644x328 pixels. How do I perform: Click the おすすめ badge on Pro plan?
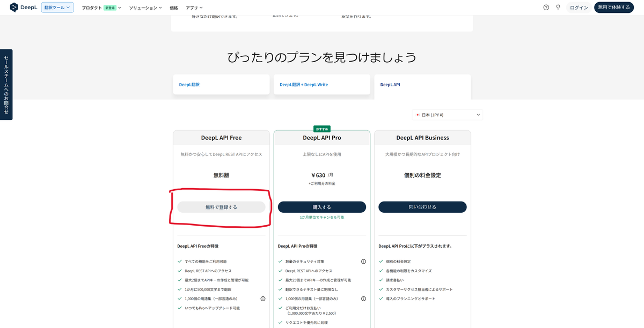pyautogui.click(x=322, y=129)
